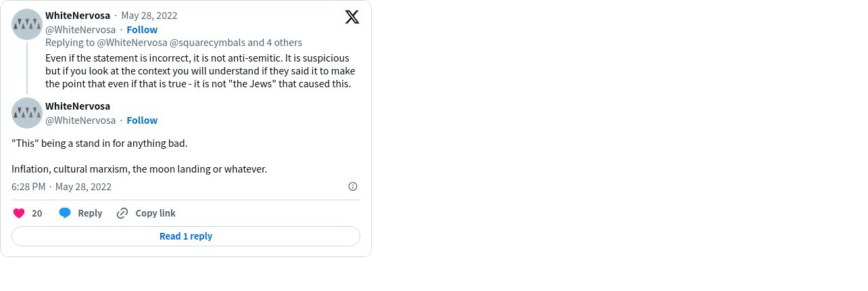This screenshot has width=868, height=291.
Task: Open the @WhiteNervosa handle on the parent tweet
Action: coord(80,30)
